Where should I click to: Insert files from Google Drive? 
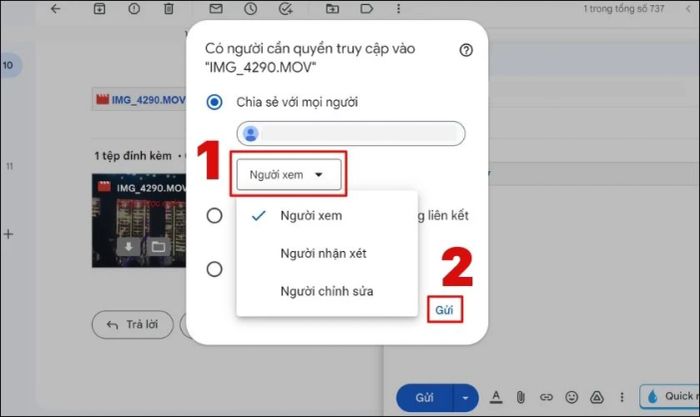(597, 397)
